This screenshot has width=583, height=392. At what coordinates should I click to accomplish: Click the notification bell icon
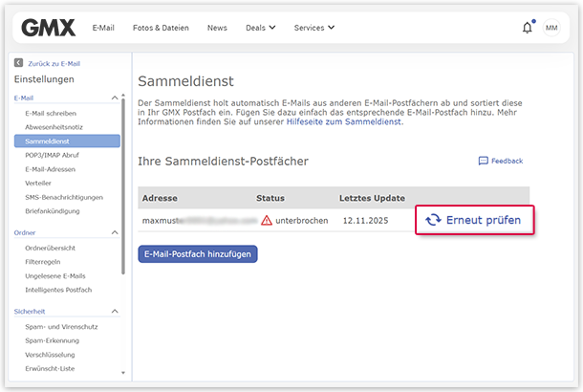[527, 28]
